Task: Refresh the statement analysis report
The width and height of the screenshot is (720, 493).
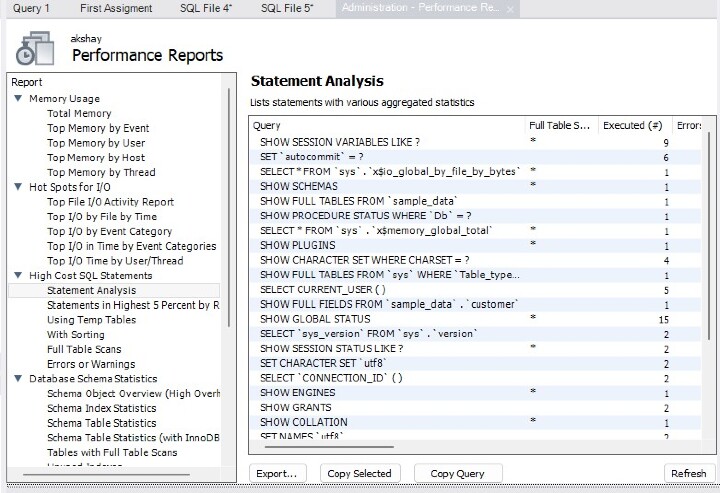Action: [688, 473]
